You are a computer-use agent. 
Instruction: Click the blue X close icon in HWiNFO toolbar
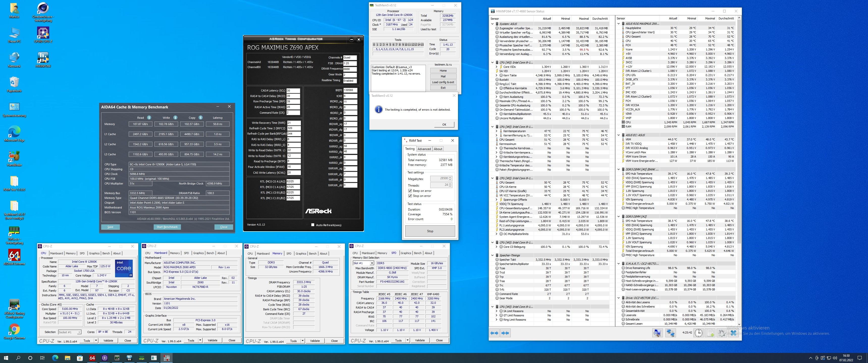click(x=733, y=333)
